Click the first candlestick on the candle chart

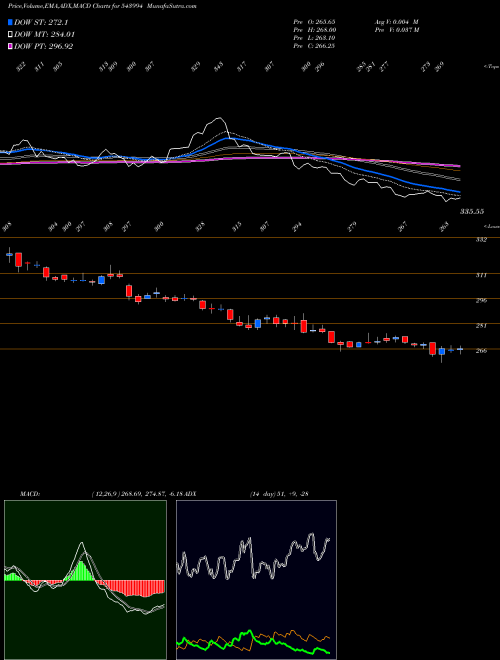click(x=9, y=255)
